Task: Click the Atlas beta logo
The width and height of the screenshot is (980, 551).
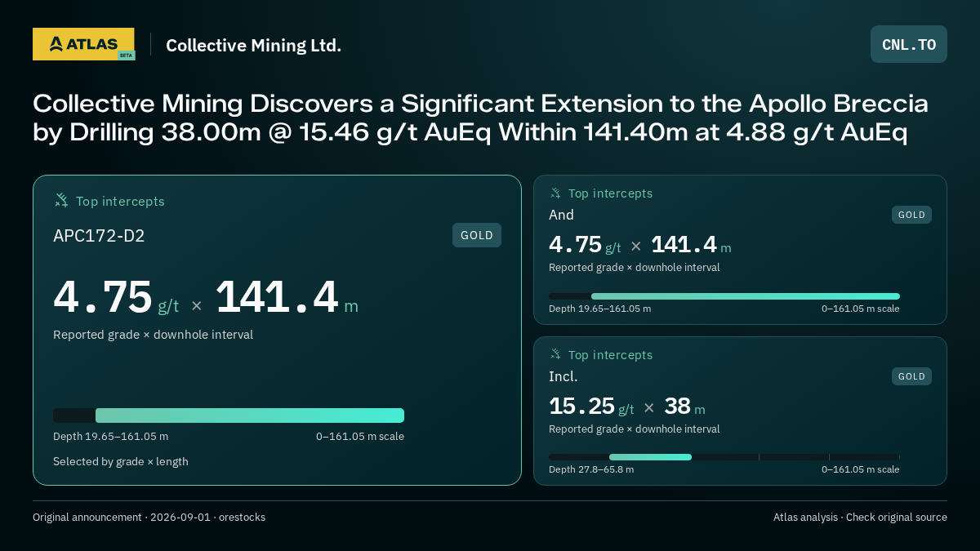Action: click(x=83, y=44)
